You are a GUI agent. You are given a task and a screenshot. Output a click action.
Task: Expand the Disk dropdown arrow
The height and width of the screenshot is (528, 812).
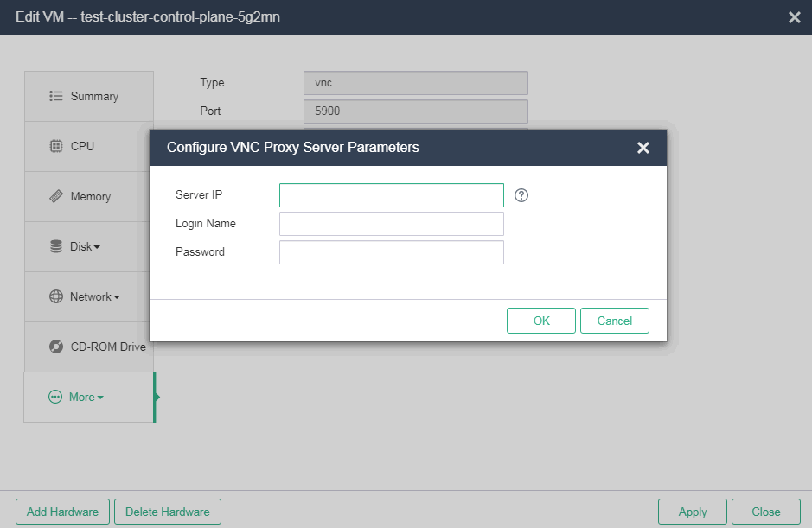(x=97, y=247)
